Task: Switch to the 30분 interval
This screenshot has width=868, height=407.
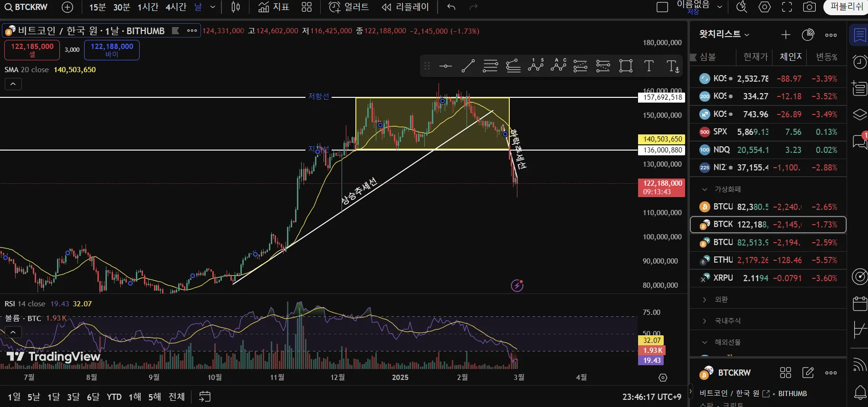Action: coord(122,7)
